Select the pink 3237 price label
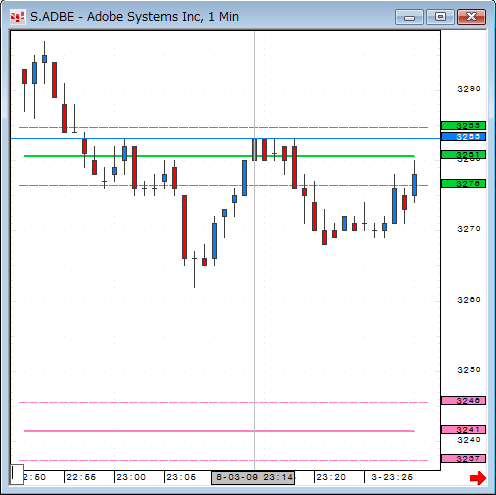Image resolution: width=496 pixels, height=495 pixels. point(463,458)
